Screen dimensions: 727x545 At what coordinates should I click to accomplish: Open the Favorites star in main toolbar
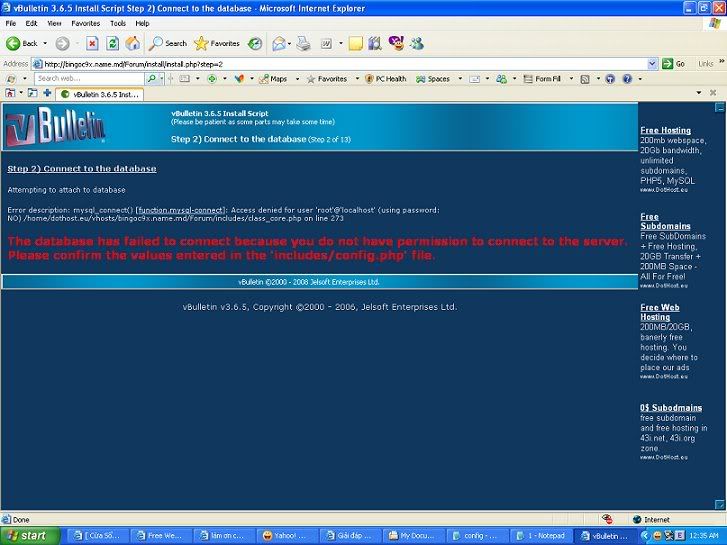pyautogui.click(x=217, y=44)
